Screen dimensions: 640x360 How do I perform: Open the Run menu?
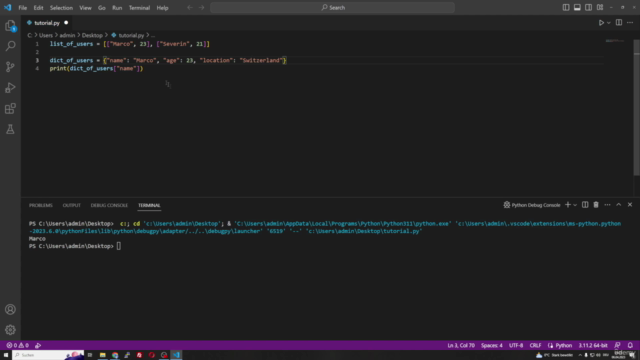[117, 8]
